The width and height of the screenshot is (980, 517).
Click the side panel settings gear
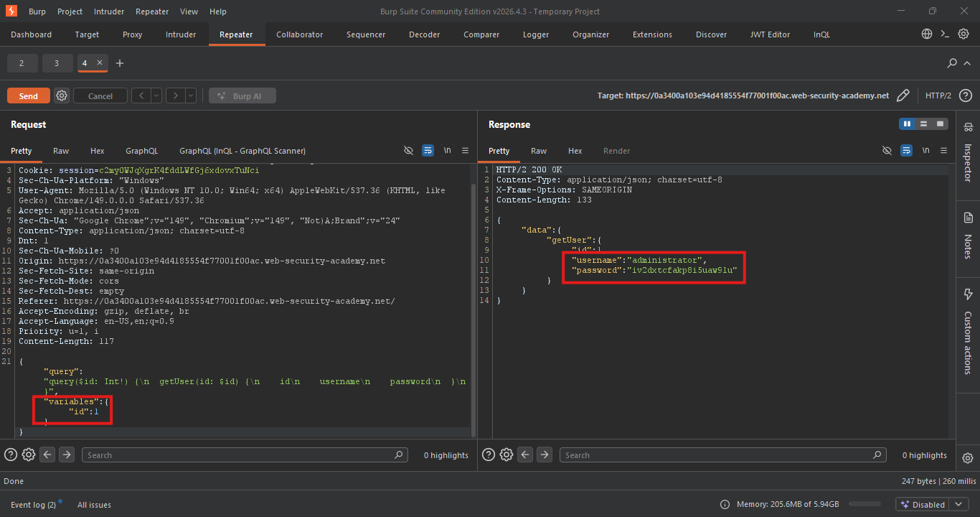968,458
